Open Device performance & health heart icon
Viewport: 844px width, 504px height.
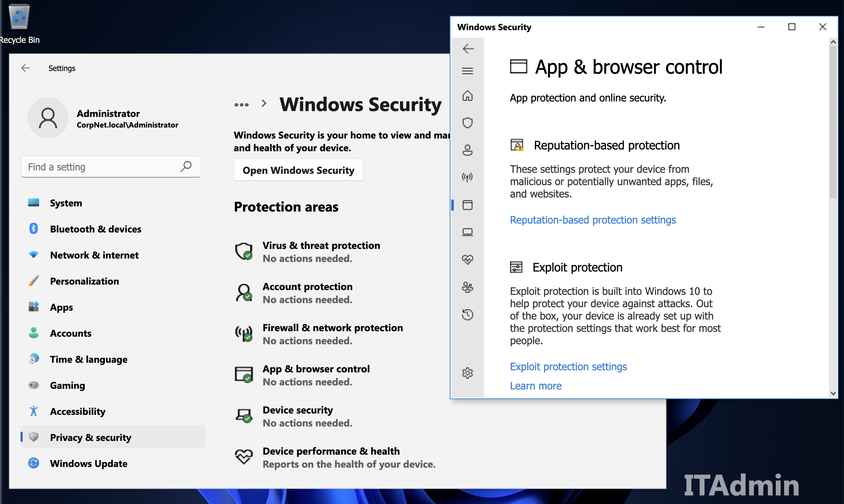coord(468,259)
